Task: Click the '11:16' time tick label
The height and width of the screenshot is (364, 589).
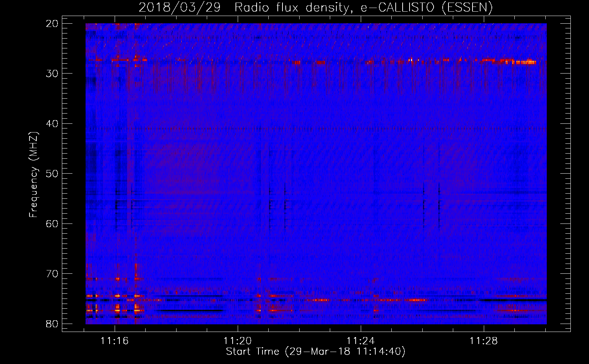Action: [115, 341]
